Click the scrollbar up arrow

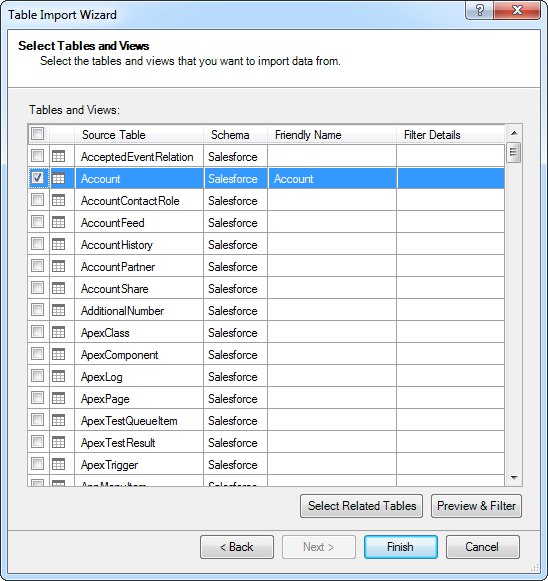coord(514,133)
